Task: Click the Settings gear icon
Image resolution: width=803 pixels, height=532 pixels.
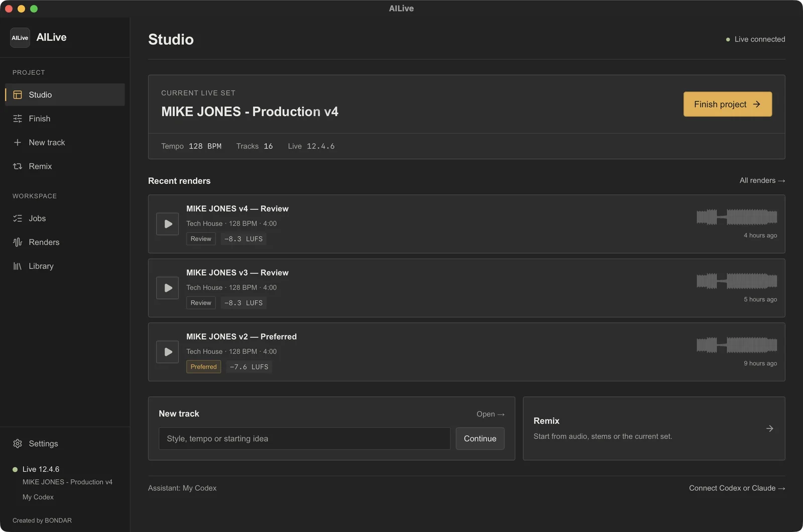Action: tap(18, 444)
